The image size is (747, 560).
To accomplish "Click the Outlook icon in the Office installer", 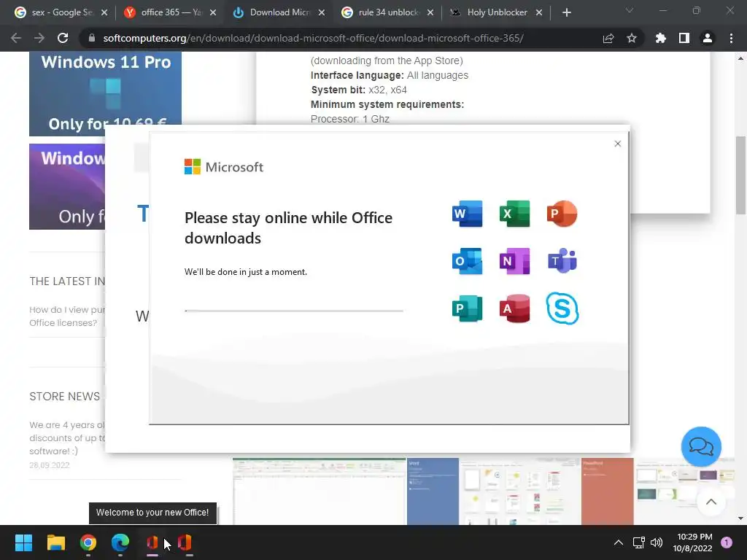I will tap(467, 261).
